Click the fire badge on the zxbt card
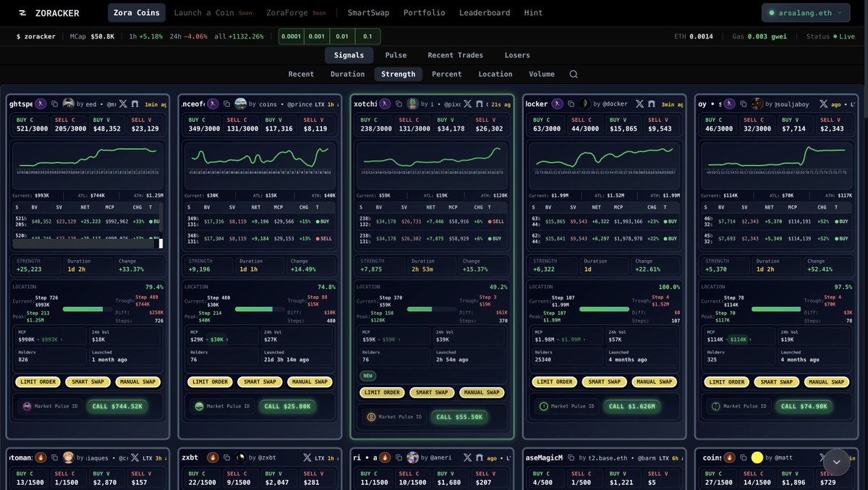The image size is (868, 490). (x=213, y=457)
